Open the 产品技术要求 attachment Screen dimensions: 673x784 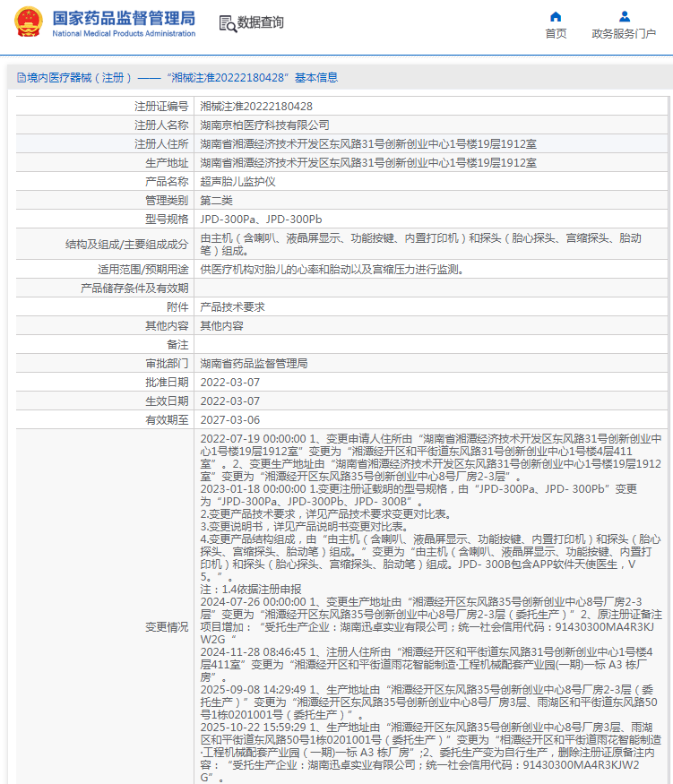click(x=232, y=306)
